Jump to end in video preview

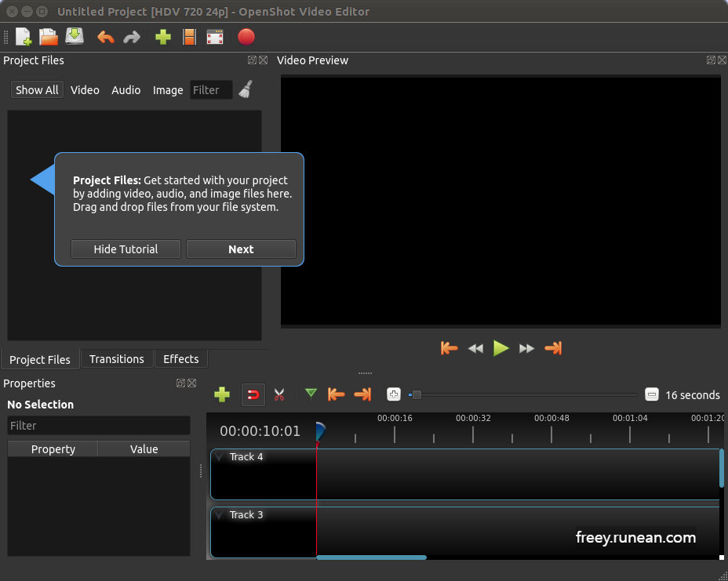pos(553,348)
